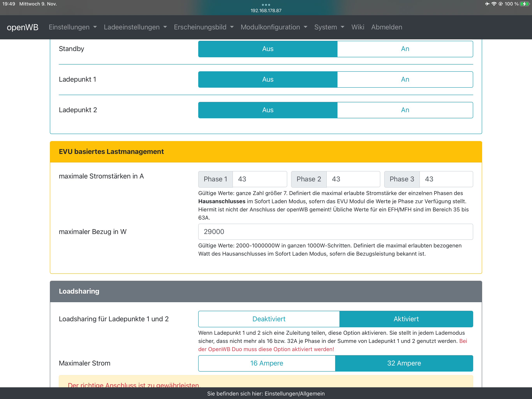Open the Modulkonfiguration dropdown
This screenshot has width=532, height=399.
point(274,27)
